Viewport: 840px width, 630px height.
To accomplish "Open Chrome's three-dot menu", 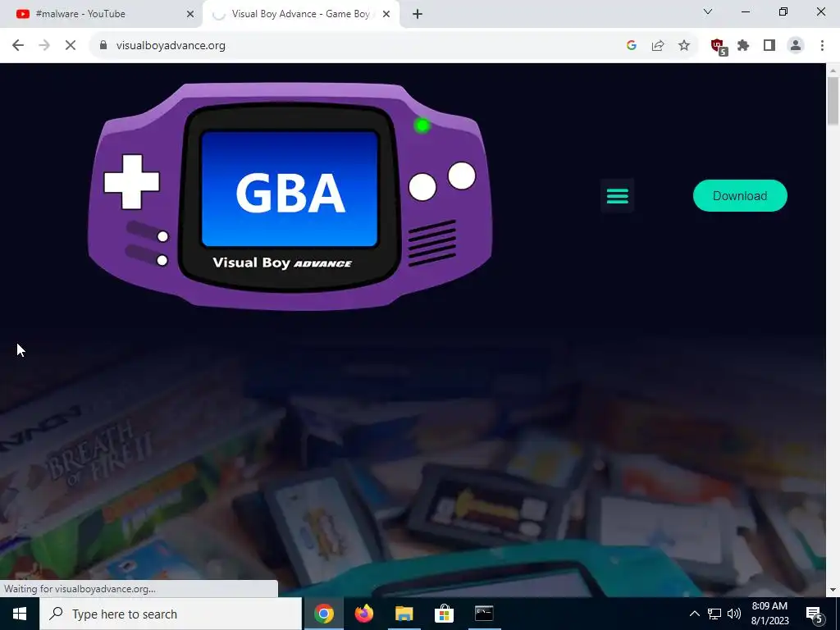I will click(x=822, y=46).
